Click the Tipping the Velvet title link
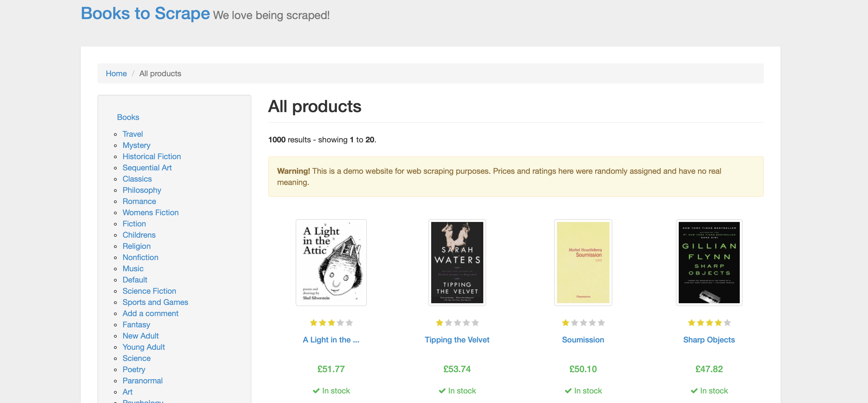 [457, 340]
